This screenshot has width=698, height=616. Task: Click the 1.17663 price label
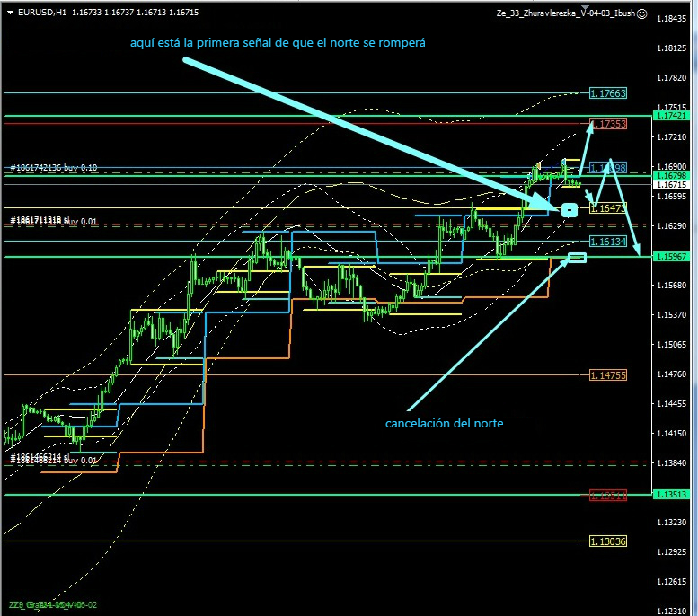607,93
